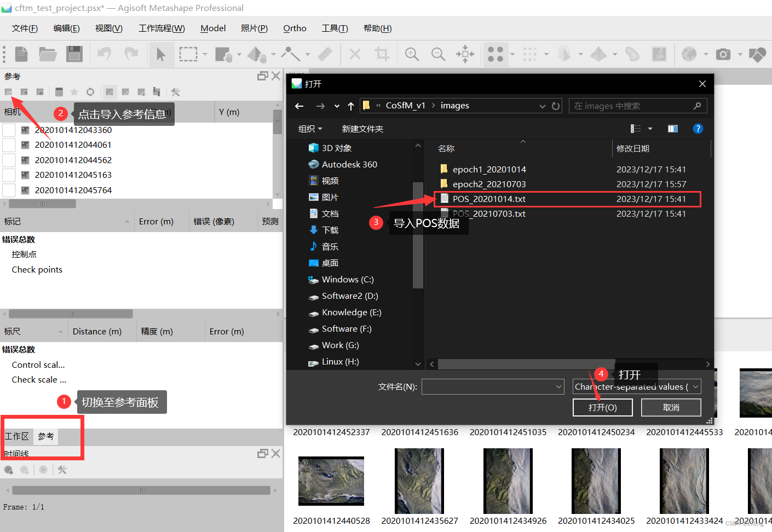Click the Zoom in magnifier

click(412, 54)
